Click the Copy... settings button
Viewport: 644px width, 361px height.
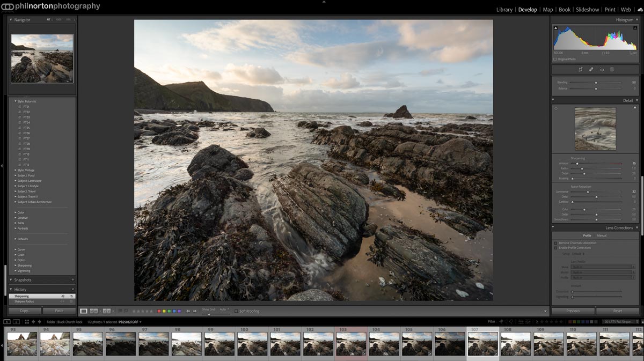(x=25, y=311)
